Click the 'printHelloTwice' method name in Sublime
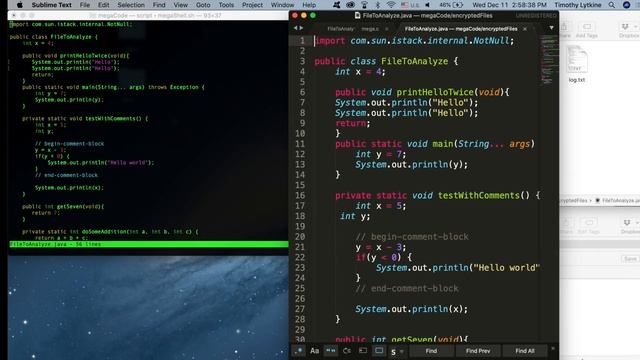640x360 pixels. click(x=435, y=92)
